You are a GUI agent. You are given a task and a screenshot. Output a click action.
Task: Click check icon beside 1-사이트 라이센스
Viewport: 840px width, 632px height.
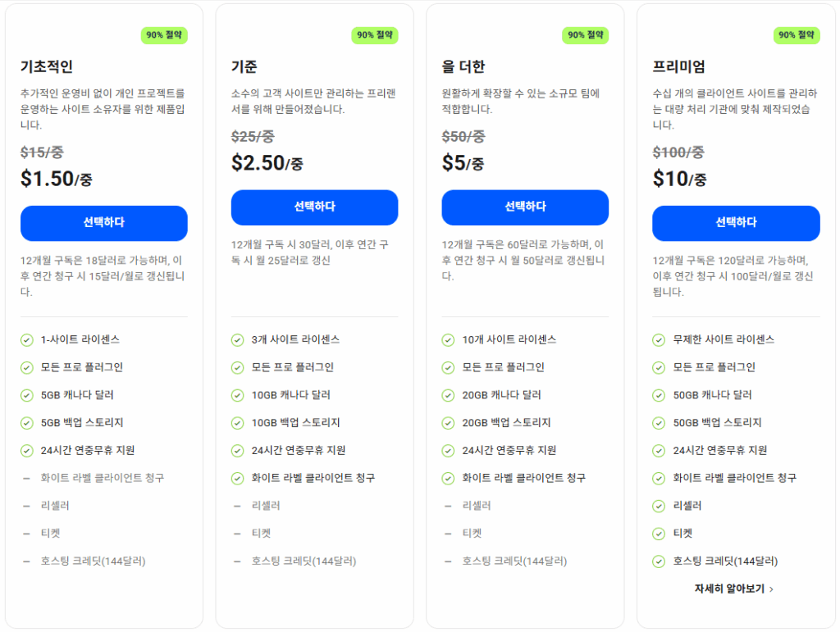click(26, 339)
